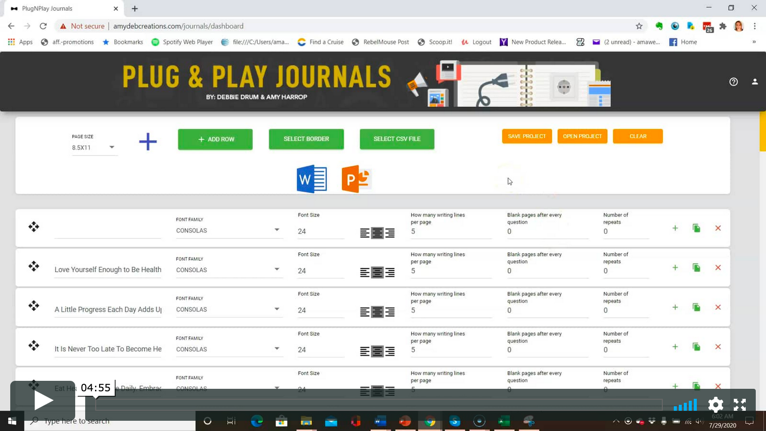Delete the first empty row
Screen dimensions: 766x431
(718, 228)
